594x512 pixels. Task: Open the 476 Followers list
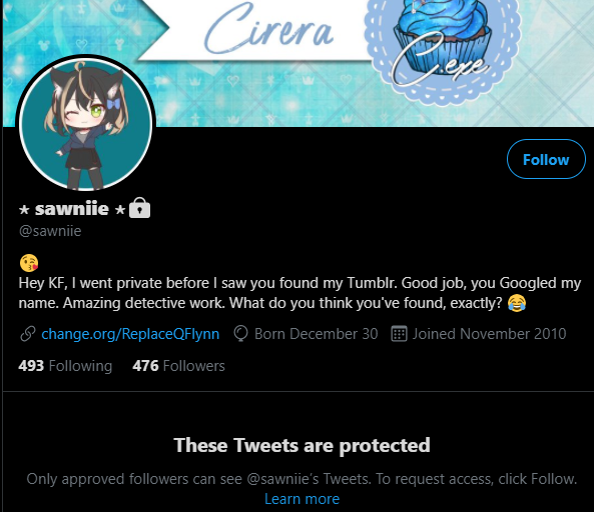tap(178, 366)
